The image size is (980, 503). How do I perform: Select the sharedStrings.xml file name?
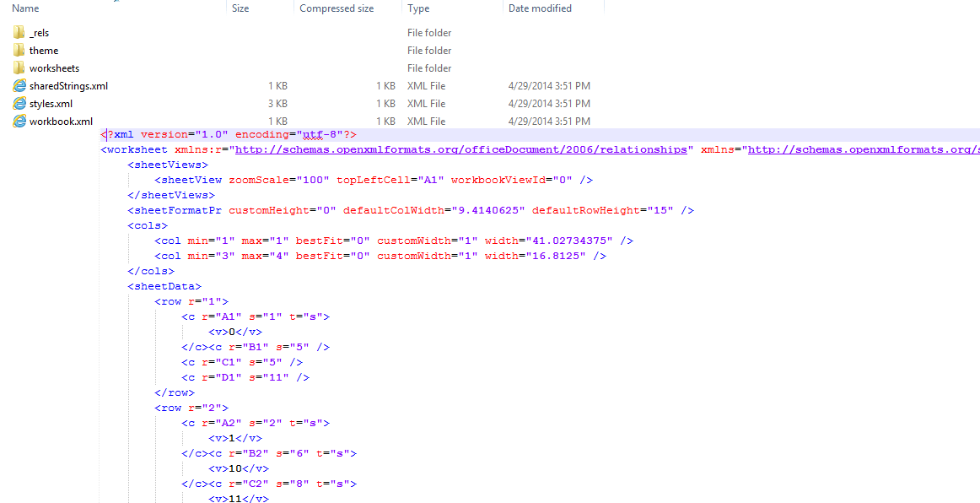click(69, 86)
